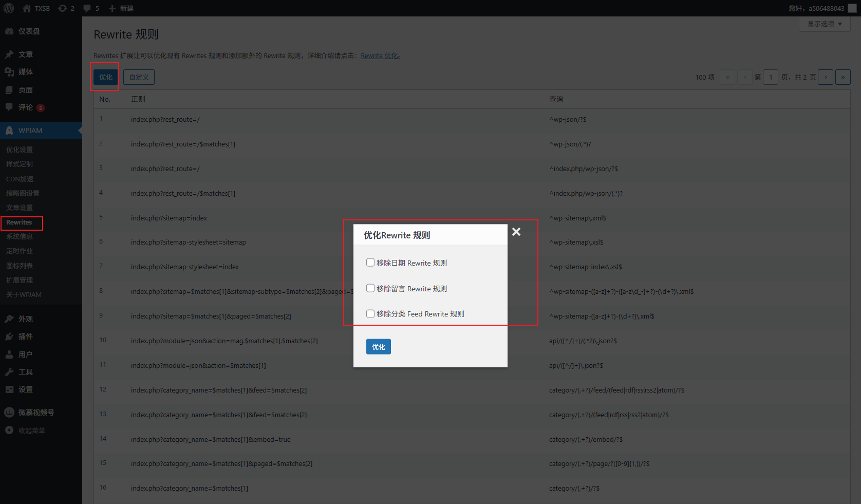Open the comments bubble icon in admin bar
The image size is (861, 504).
click(x=87, y=8)
